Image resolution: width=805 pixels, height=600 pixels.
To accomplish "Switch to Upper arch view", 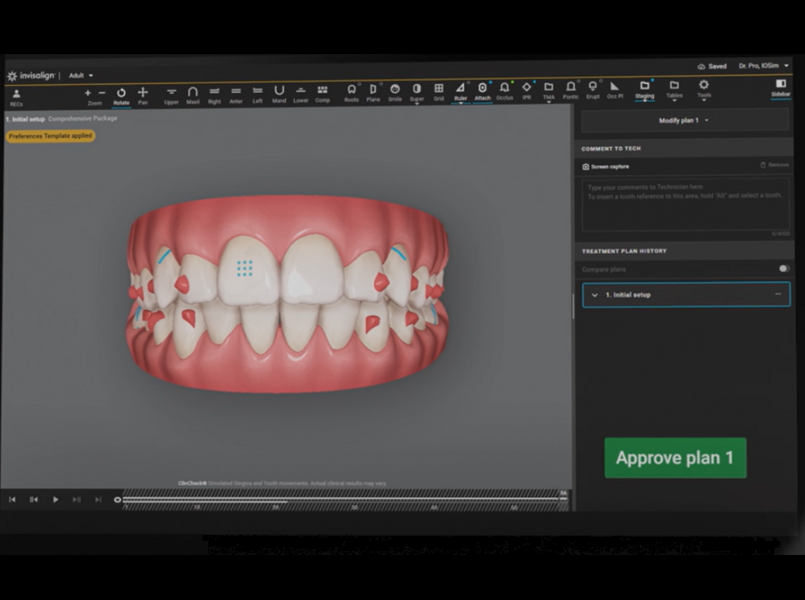I will tap(171, 94).
